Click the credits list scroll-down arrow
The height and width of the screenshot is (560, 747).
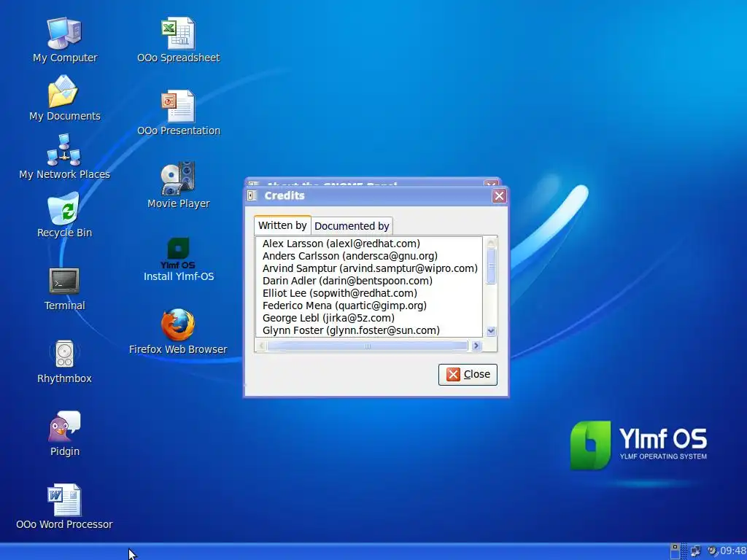(491, 331)
